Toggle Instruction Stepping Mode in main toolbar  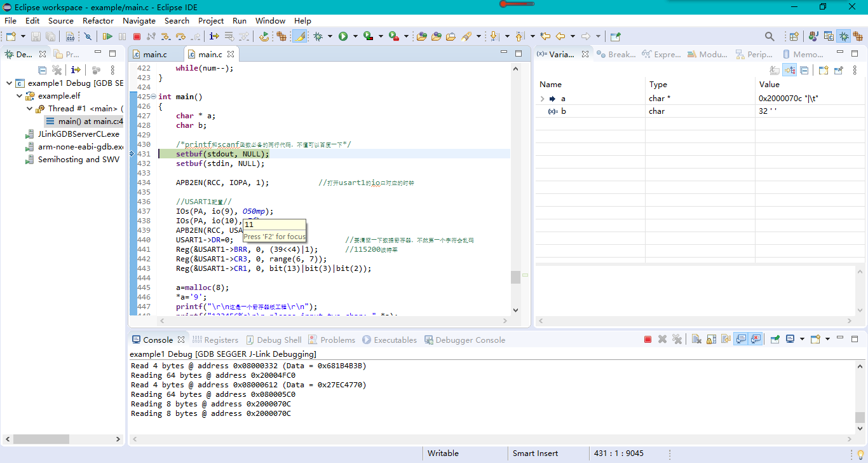pyautogui.click(x=214, y=36)
